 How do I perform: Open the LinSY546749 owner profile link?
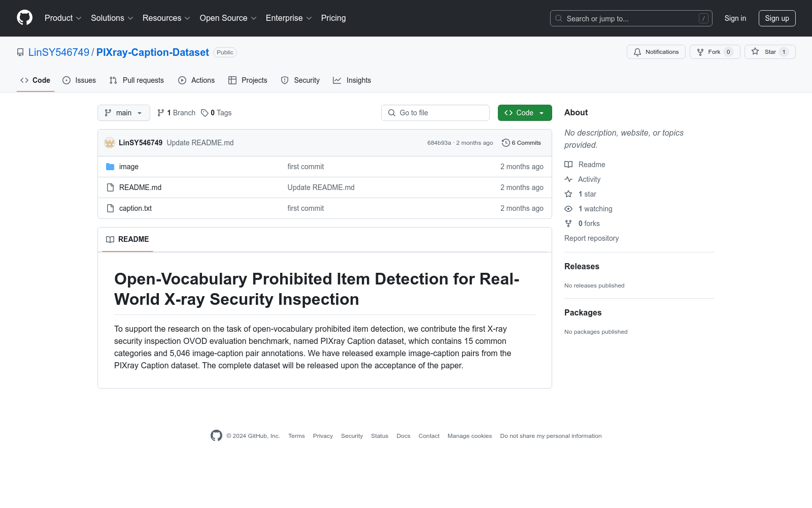click(59, 52)
